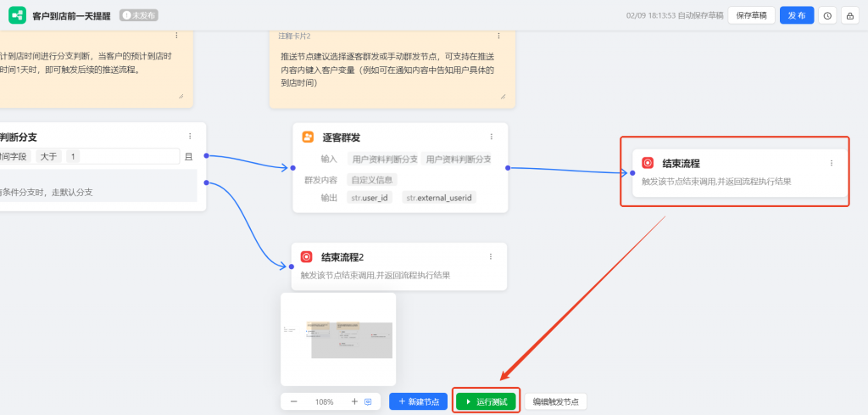
Task: Click the workflow title 客户到店前一天提醒
Action: point(71,15)
